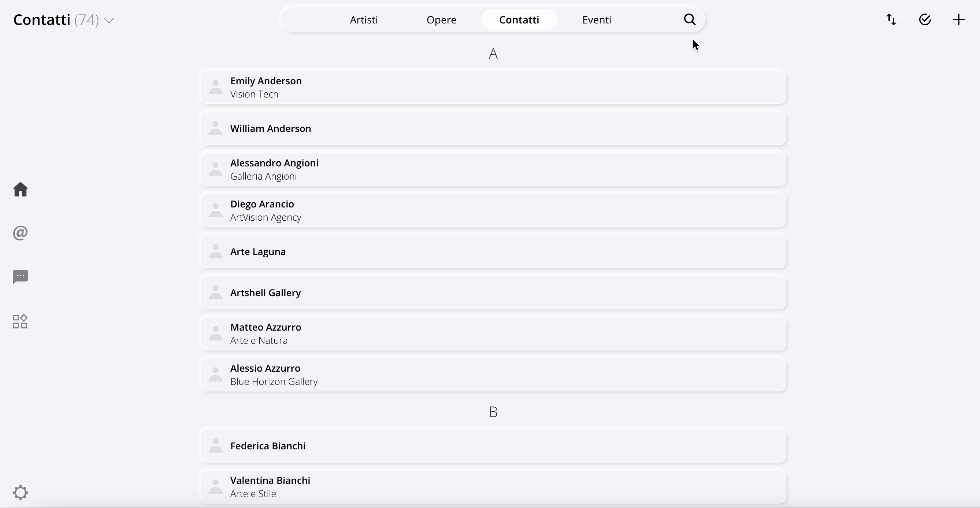Switch to the Artisti tab

(364, 20)
